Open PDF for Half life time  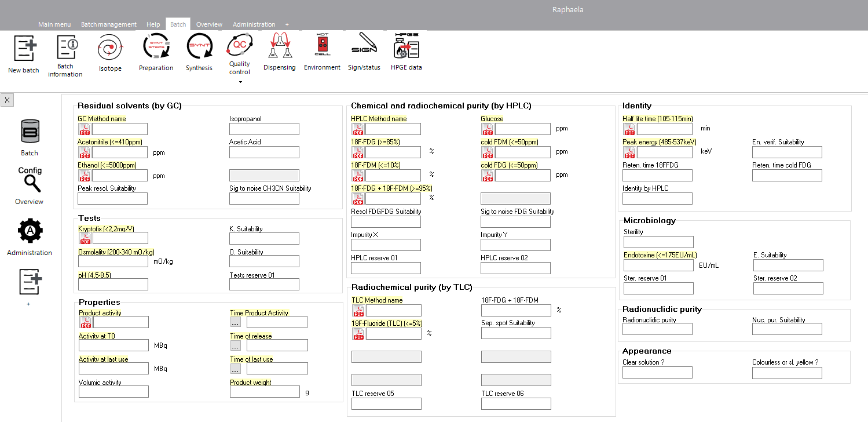tap(629, 129)
